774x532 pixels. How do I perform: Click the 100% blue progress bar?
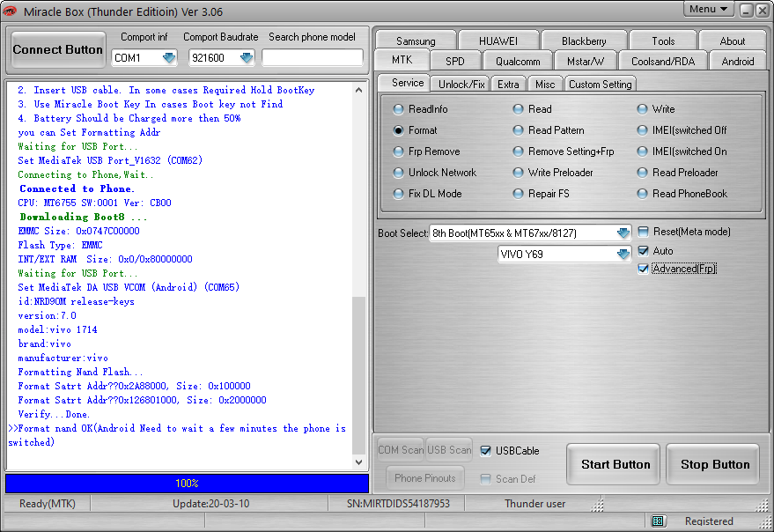187,483
